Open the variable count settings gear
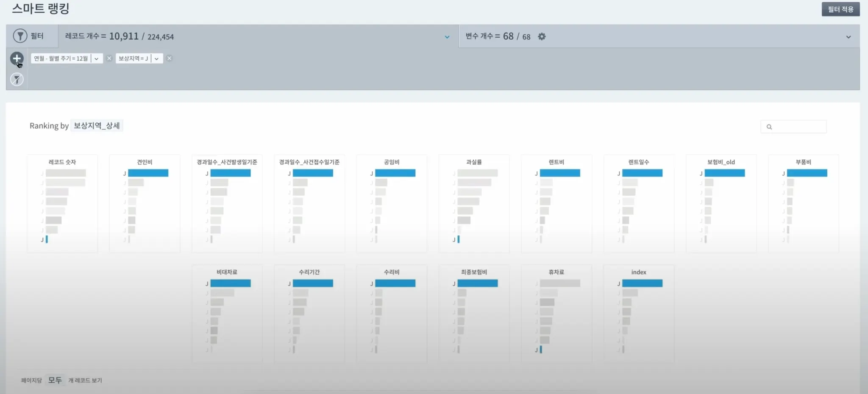The width and height of the screenshot is (868, 394). 542,36
